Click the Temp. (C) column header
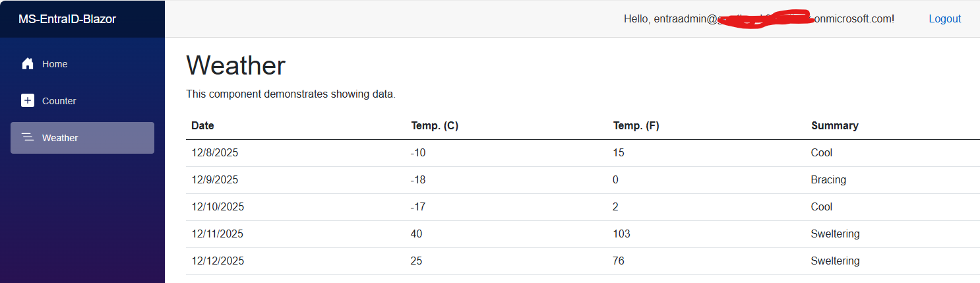 [x=434, y=125]
